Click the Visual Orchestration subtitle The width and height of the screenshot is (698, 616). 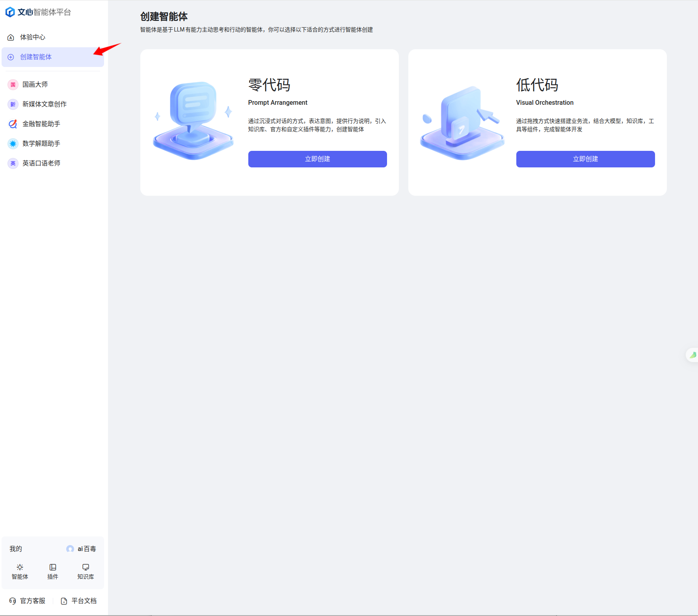545,103
